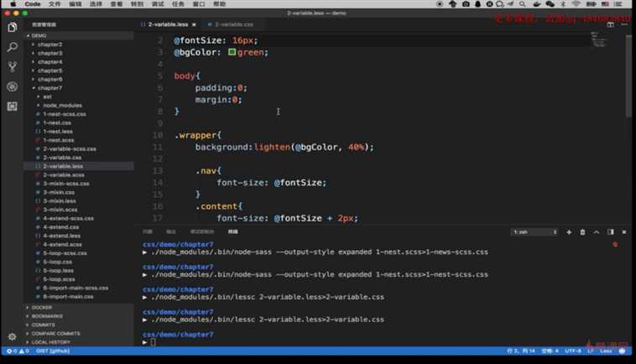Open the Apple menu
The height and width of the screenshot is (364, 636).
pos(13,4)
